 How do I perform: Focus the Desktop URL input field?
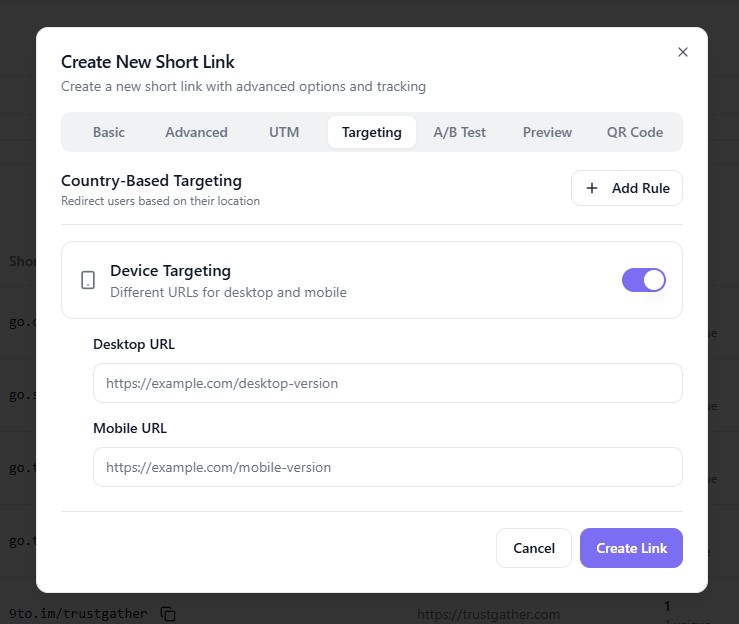pyautogui.click(x=387, y=383)
